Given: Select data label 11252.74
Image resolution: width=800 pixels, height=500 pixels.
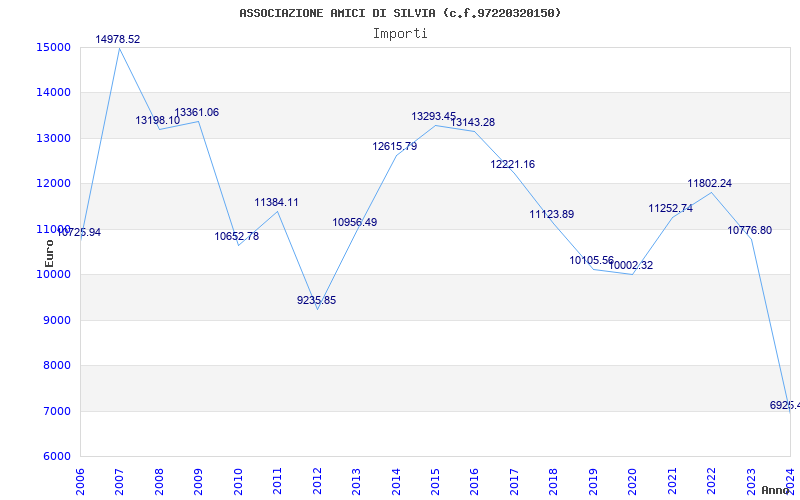Looking at the screenshot, I should pos(671,208).
